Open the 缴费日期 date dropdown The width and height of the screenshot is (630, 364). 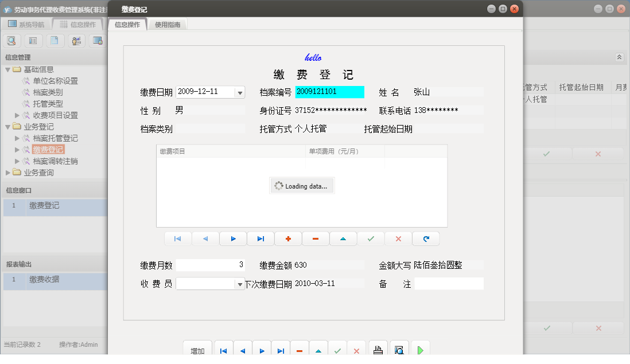[x=240, y=92]
